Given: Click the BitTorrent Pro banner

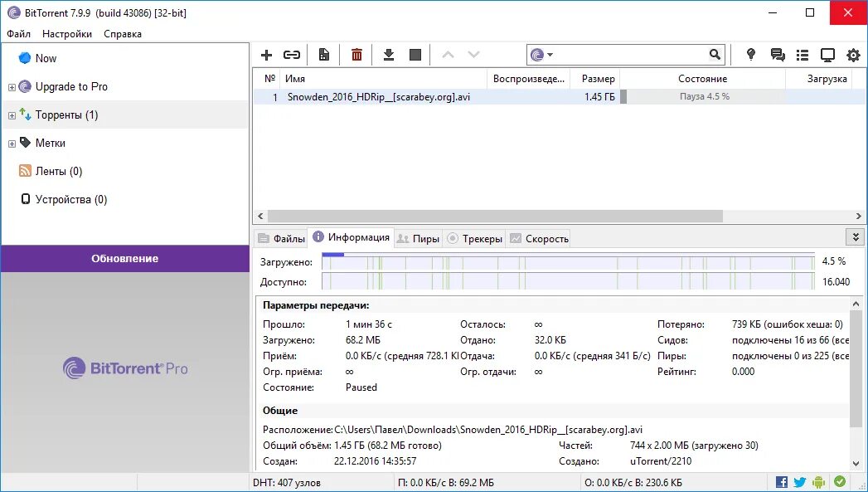Looking at the screenshot, I should point(125,368).
